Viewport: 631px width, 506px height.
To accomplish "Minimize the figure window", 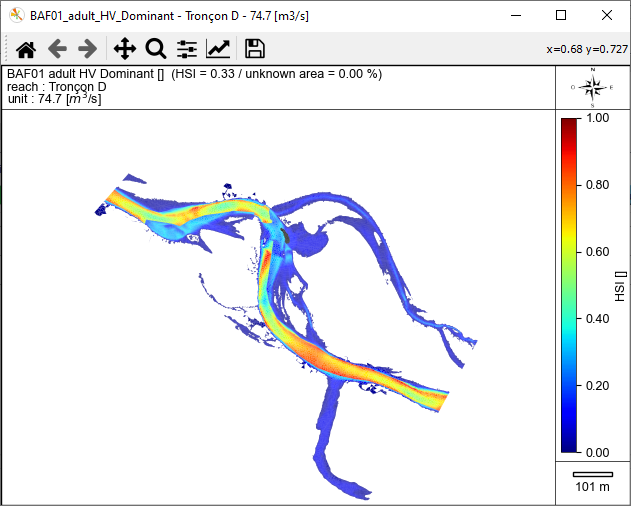I will pos(515,15).
